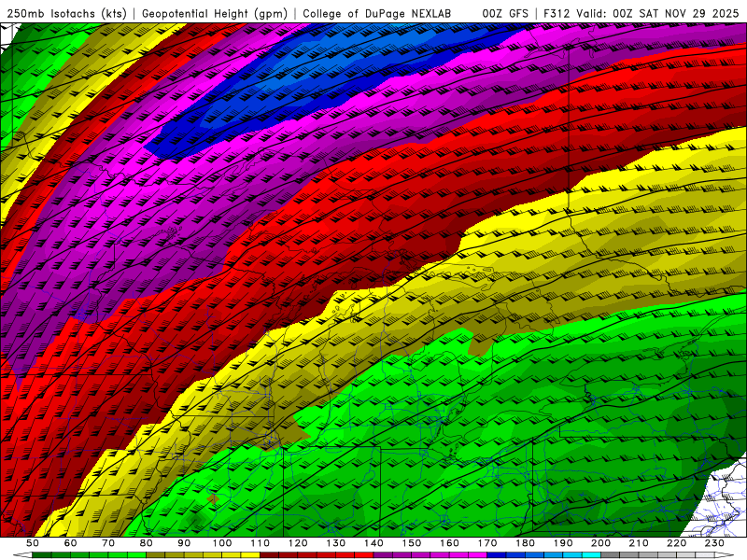Select the "170" color scale label
Viewport: 747px width, 560px height.
[x=487, y=543]
